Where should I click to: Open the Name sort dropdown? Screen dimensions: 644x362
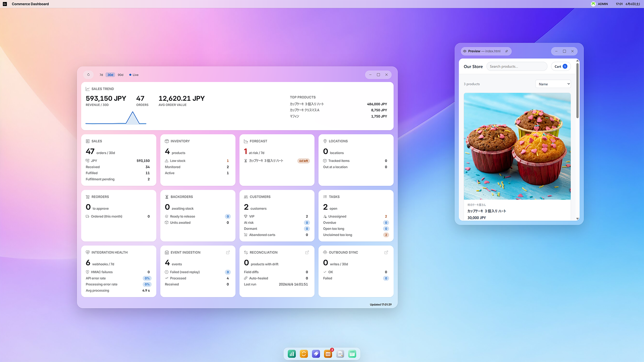(x=553, y=84)
